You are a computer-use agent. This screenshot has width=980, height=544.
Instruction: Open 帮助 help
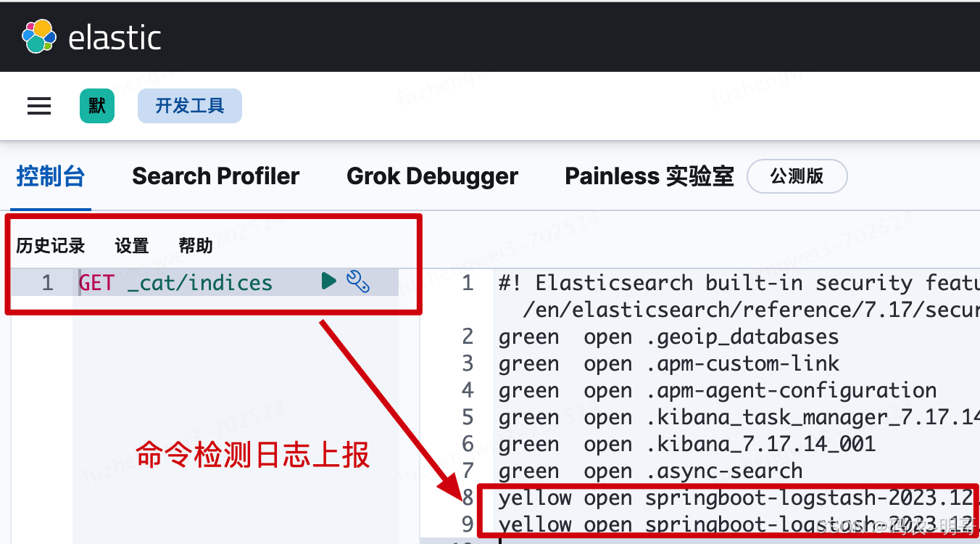(x=196, y=246)
